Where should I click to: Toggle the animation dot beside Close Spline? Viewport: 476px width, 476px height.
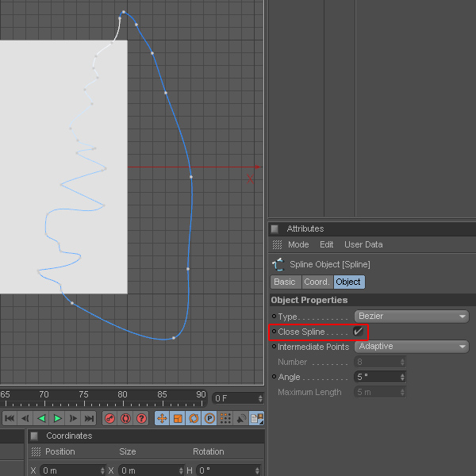(274, 331)
